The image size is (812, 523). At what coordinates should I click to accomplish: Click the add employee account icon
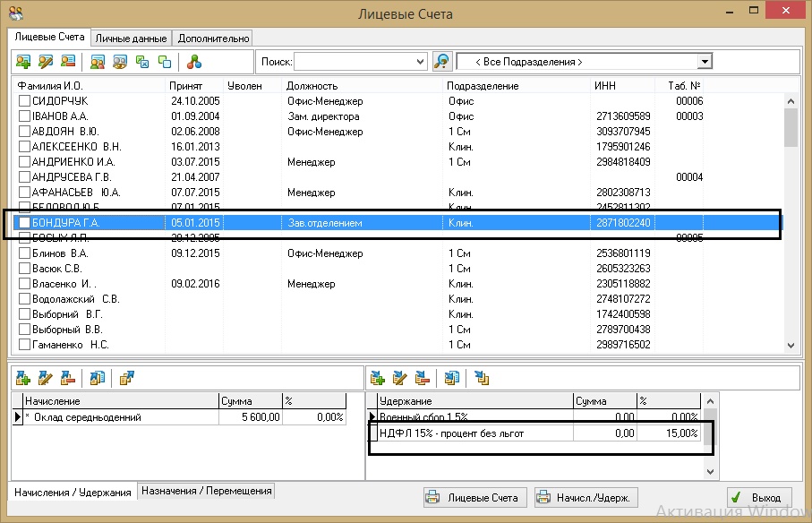pos(23,62)
